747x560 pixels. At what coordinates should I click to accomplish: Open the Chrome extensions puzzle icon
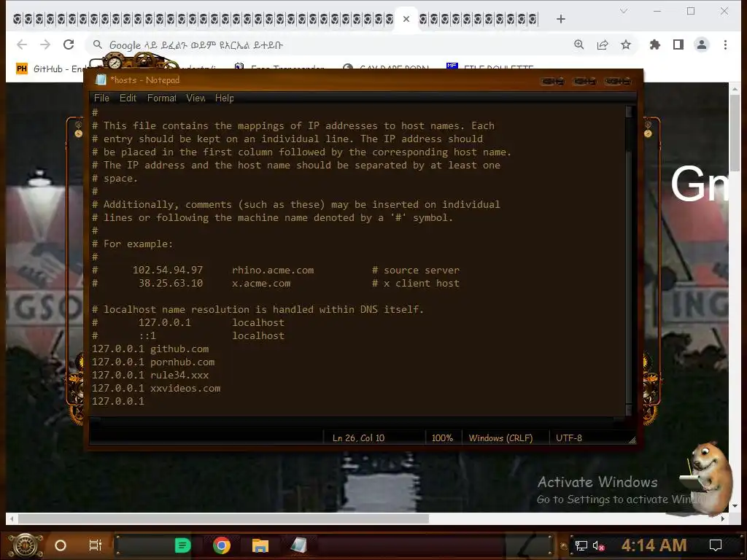click(x=655, y=44)
